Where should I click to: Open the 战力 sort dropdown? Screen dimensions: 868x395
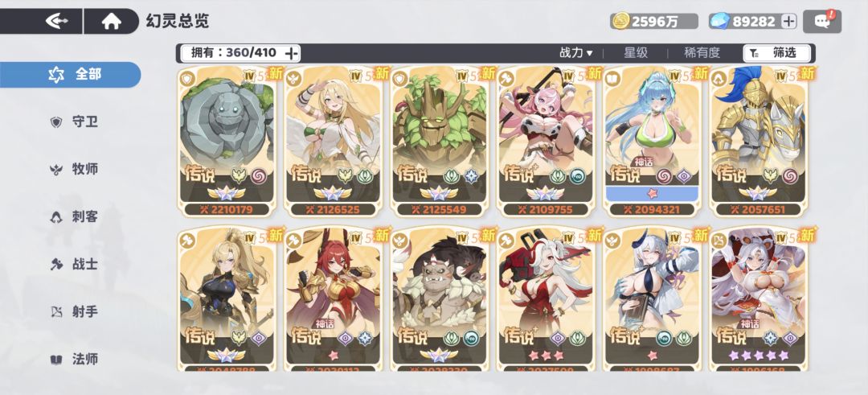click(575, 53)
